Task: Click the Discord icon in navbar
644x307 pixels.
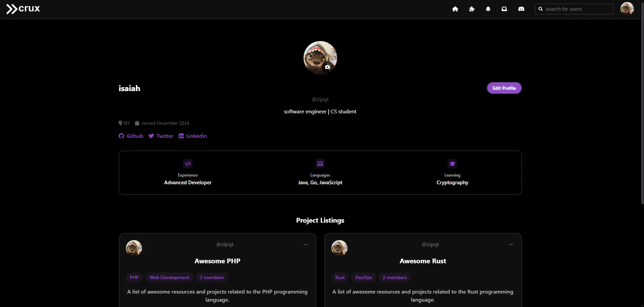Action: [x=521, y=9]
